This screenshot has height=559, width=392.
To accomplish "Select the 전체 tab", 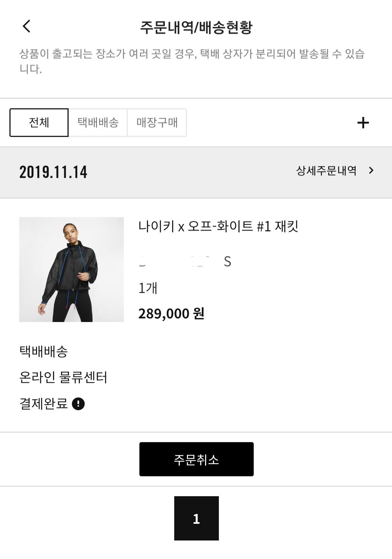I will pos(39,123).
